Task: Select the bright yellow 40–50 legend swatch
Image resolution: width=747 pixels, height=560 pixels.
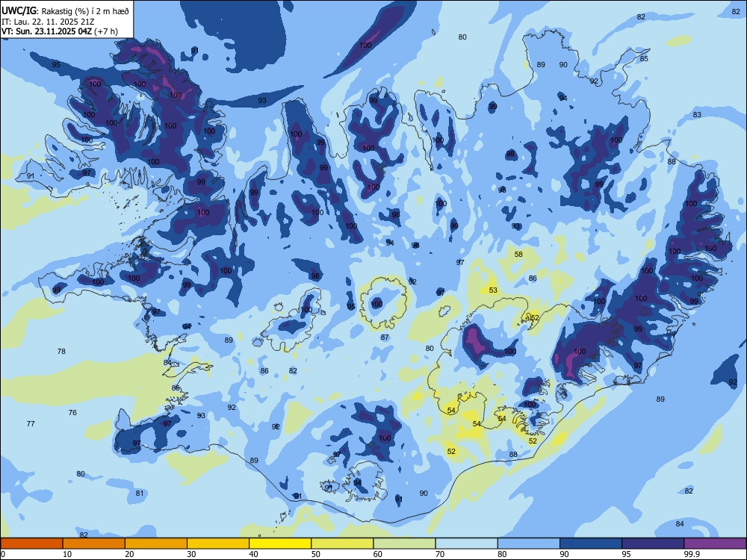Action: click(x=280, y=544)
